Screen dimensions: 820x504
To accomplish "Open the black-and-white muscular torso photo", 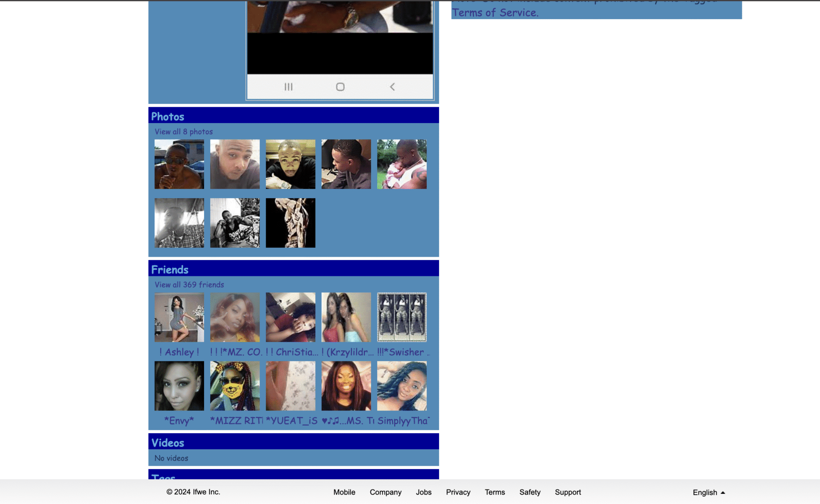I will 290,223.
